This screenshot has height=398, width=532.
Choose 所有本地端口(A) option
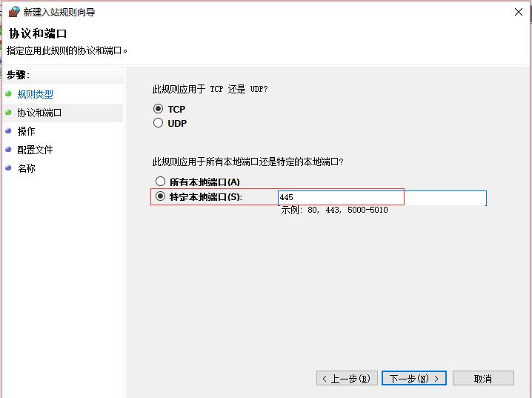(160, 182)
